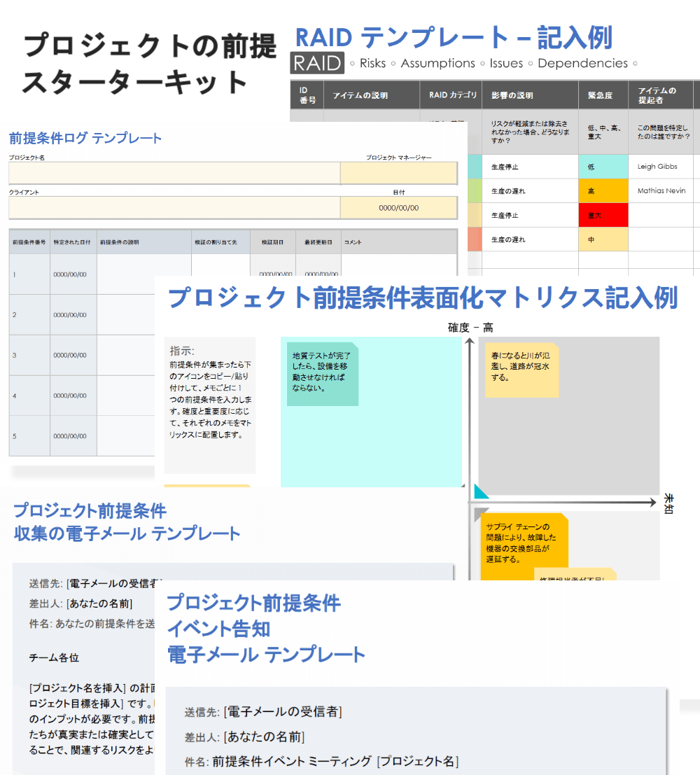
Task: Click 'チーム各位' greeting in collection email
Action: pyautogui.click(x=55, y=658)
